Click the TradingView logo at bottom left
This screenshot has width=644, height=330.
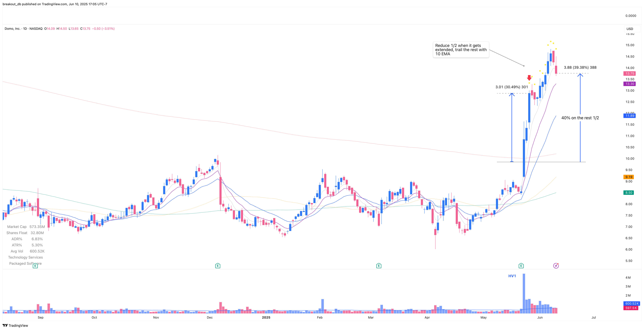[15, 325]
